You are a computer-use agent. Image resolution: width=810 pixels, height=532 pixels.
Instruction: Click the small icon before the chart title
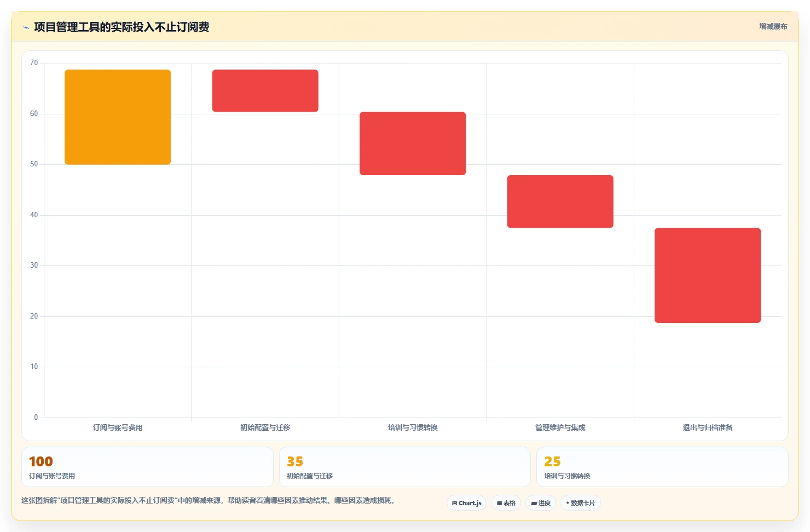pyautogui.click(x=26, y=27)
